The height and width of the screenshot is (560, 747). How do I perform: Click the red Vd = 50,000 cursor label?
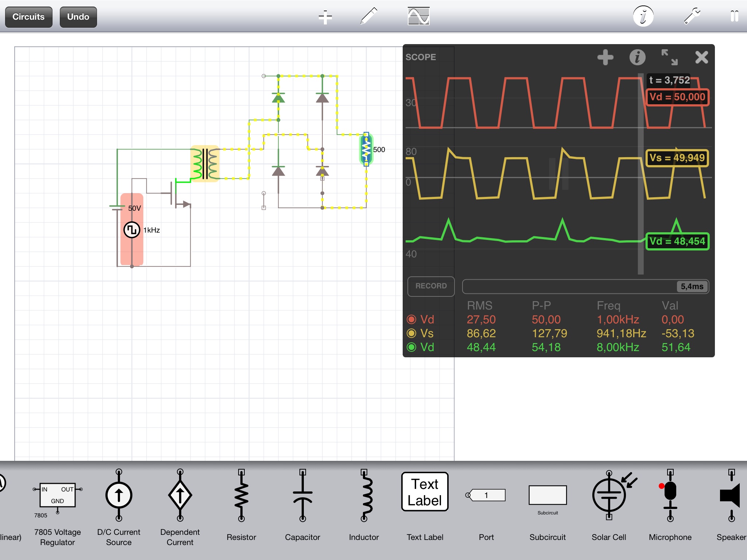point(677,97)
